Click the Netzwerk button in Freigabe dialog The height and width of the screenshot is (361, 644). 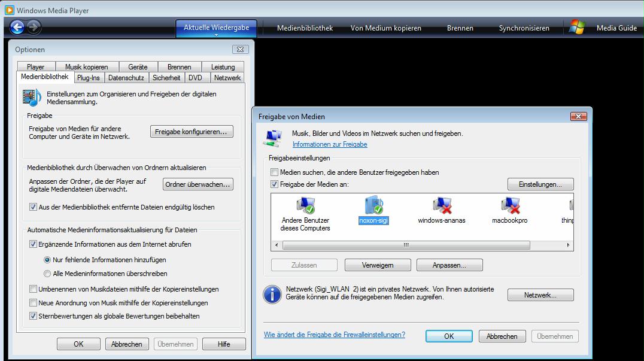point(540,295)
